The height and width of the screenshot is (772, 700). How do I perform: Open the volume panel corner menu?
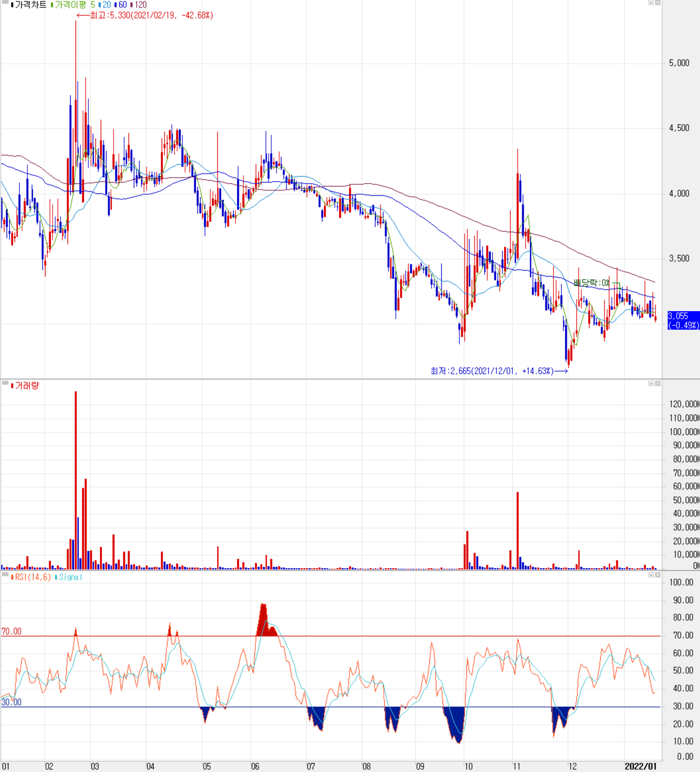(5, 383)
